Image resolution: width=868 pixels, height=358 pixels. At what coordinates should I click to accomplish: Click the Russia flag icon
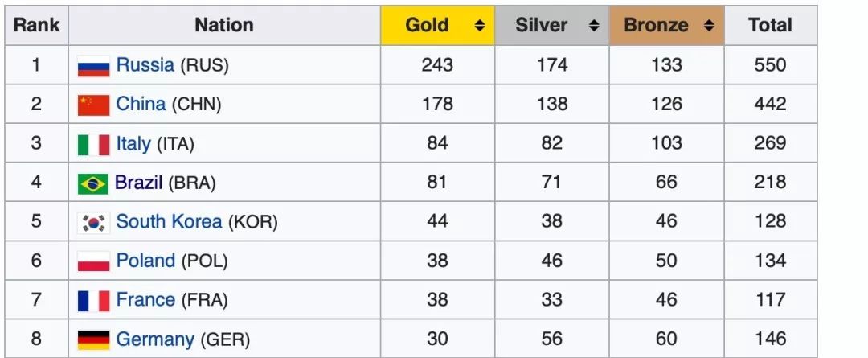click(93, 66)
